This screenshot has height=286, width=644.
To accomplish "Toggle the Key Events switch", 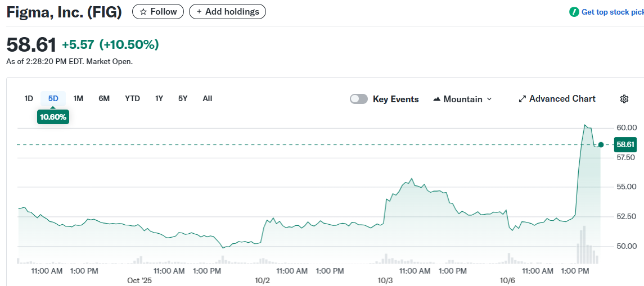I will coord(359,99).
